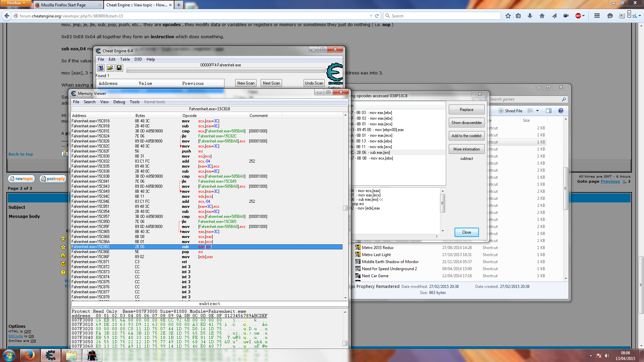Toggle the preview pane icon in Explorer
The height and width of the screenshot is (362, 644).
coord(549,111)
